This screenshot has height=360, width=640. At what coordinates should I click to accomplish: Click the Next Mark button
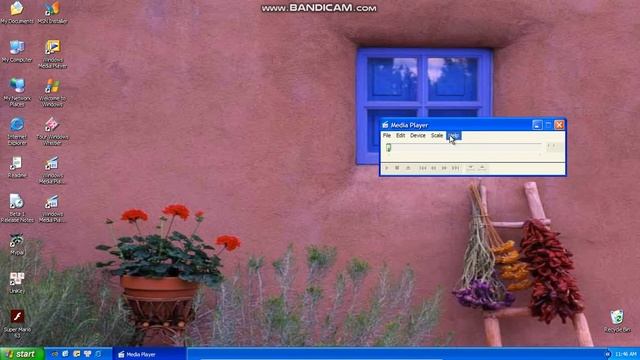click(x=456, y=168)
